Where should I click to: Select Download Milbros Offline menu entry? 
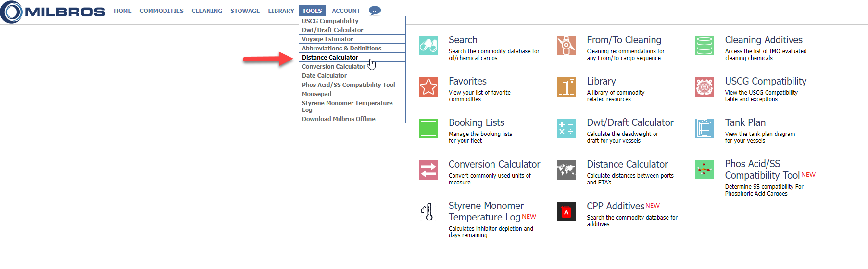339,119
